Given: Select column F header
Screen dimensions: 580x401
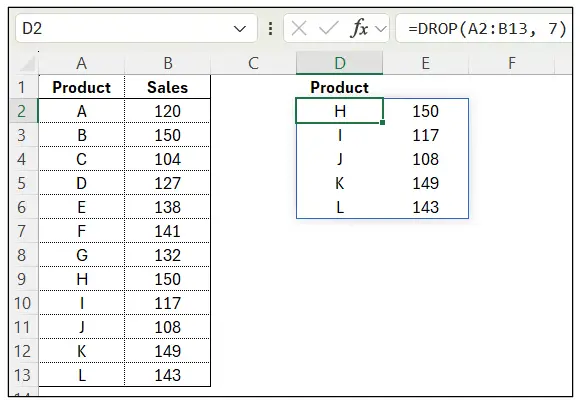Looking at the screenshot, I should click(512, 63).
